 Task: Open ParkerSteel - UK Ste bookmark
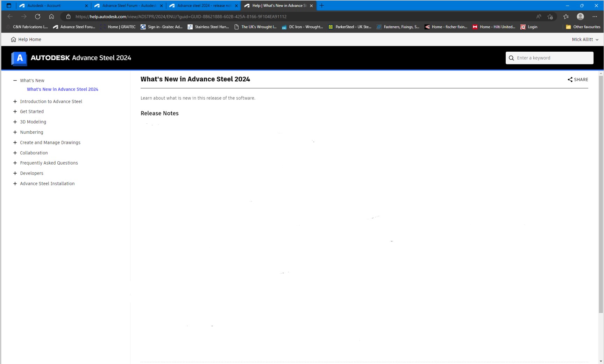(x=350, y=27)
